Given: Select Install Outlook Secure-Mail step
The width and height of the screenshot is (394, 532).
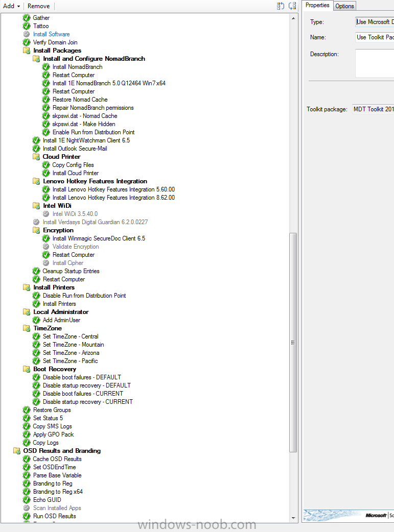Looking at the screenshot, I should (x=75, y=148).
